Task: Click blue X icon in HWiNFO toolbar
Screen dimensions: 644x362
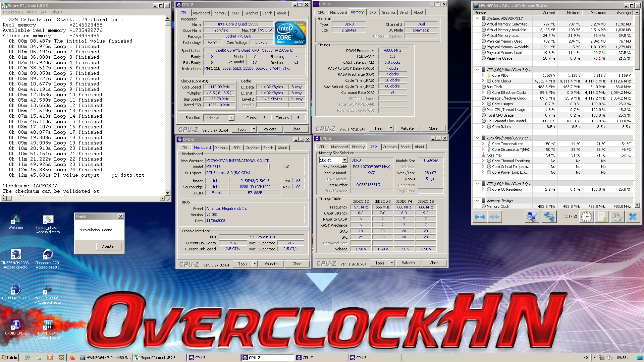Action: [x=633, y=217]
